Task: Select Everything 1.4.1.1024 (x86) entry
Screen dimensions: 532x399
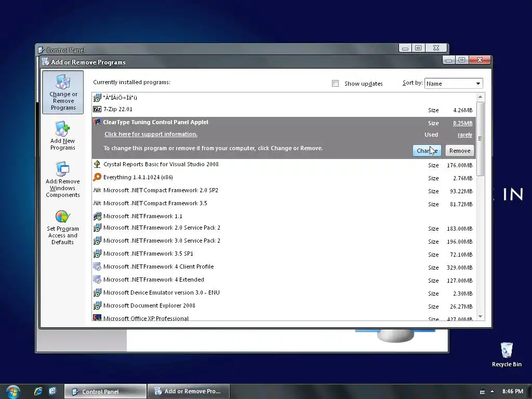Action: point(284,178)
